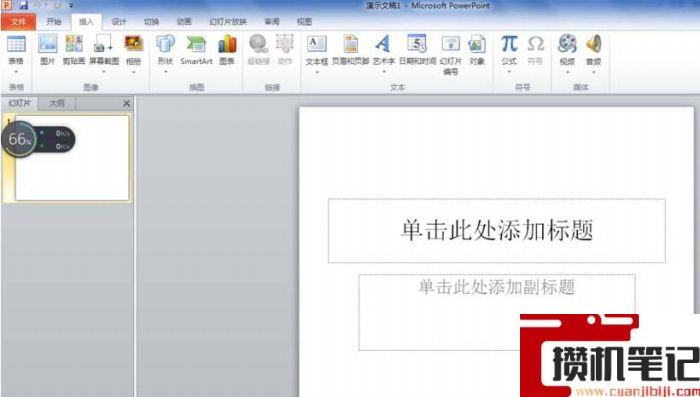Click the 单击此处添加副标题 subtitle placeholder
Image resolution: width=700 pixels, height=397 pixels.
coord(496,312)
